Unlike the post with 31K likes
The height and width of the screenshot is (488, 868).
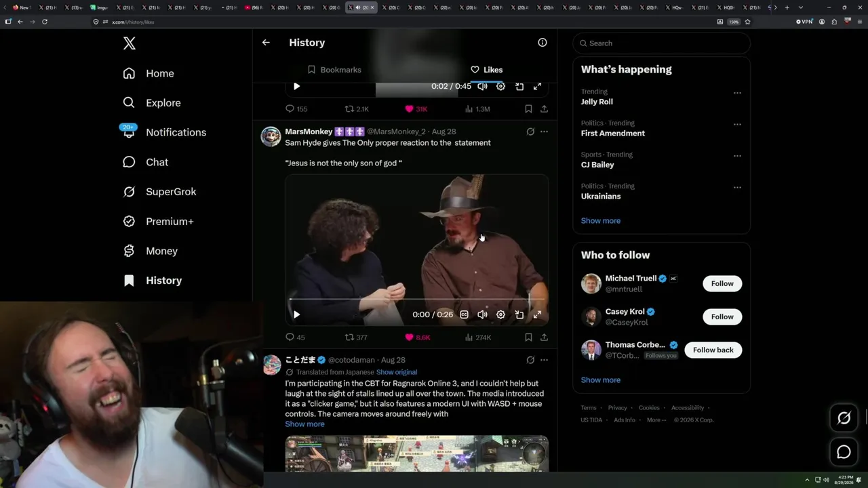click(416, 109)
